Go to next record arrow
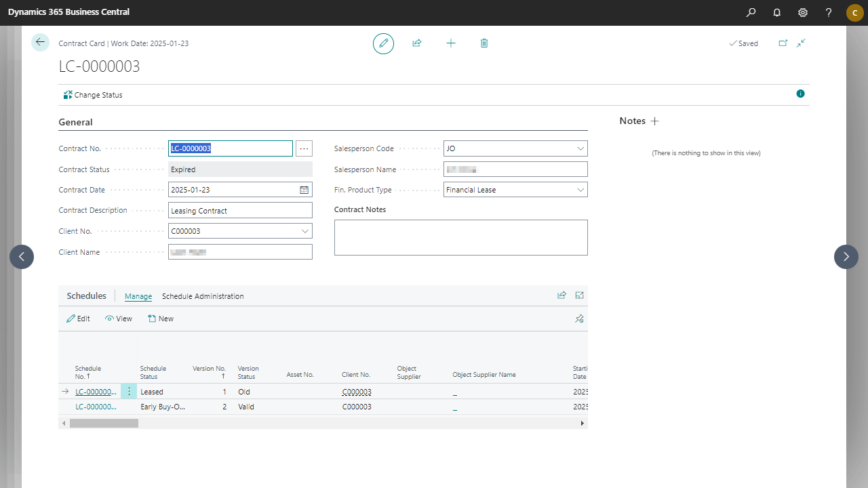 click(846, 257)
